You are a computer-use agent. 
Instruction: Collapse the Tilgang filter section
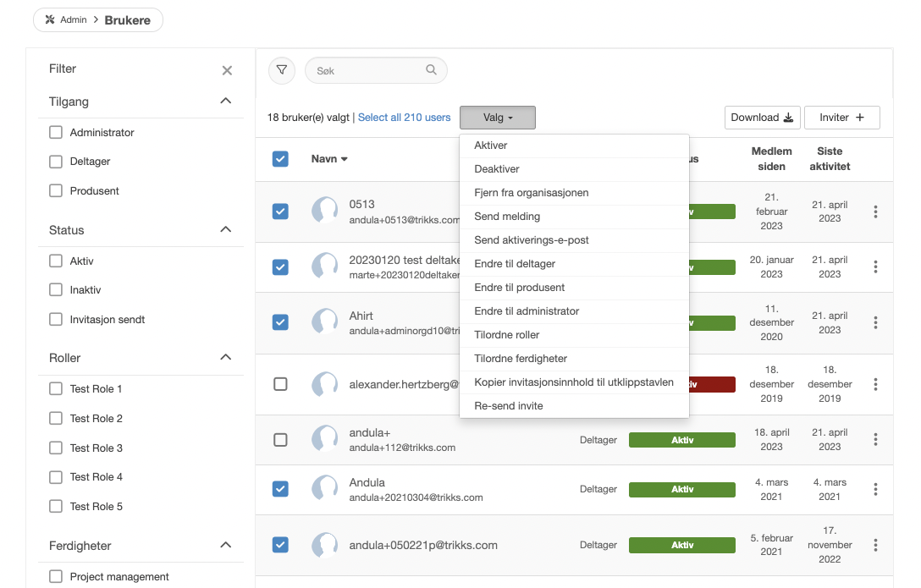225,102
